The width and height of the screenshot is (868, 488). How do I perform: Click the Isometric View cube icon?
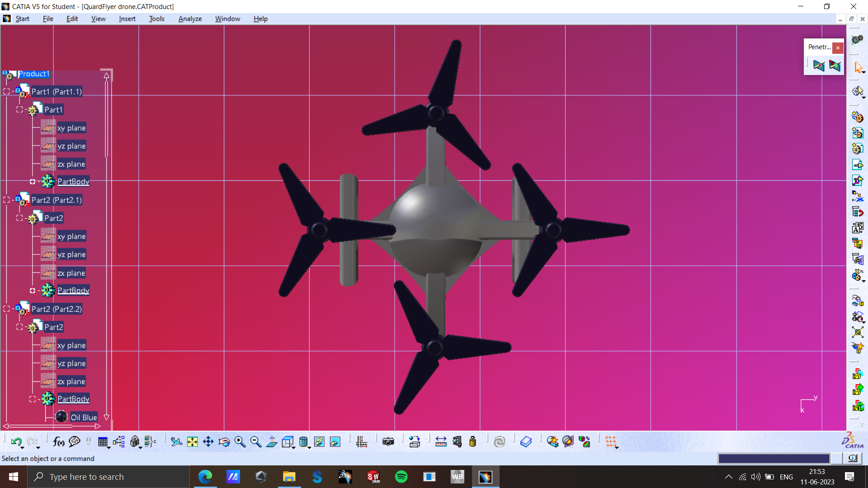(288, 441)
